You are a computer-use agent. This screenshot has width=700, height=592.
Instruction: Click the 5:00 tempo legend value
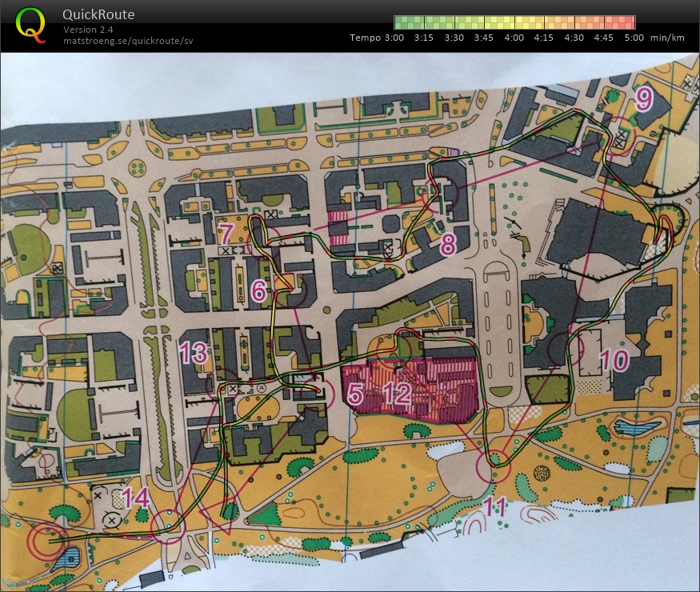tap(634, 38)
